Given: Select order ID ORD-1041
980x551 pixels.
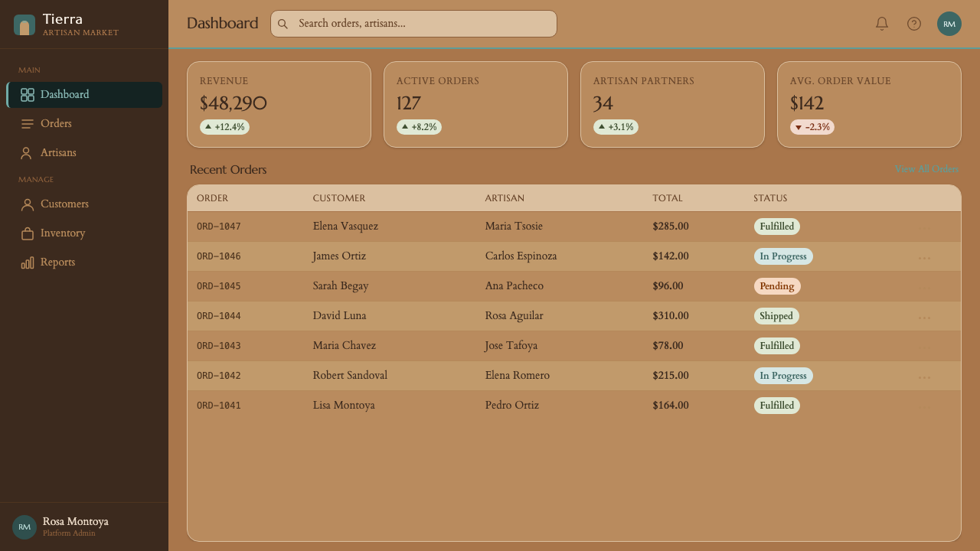Looking at the screenshot, I should 219,406.
